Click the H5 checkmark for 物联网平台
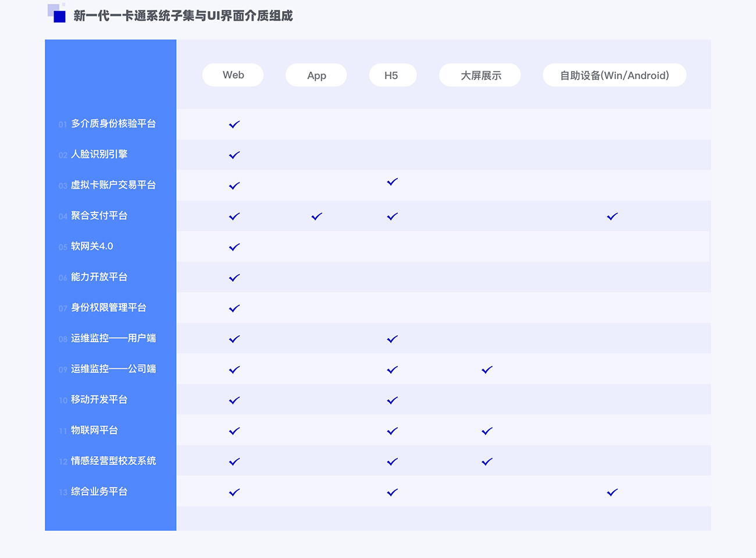756x558 pixels. [393, 431]
